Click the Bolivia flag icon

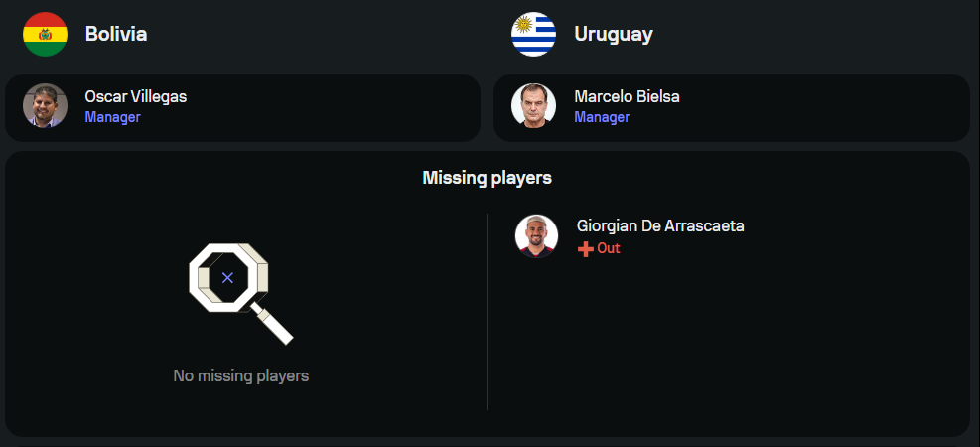pyautogui.click(x=45, y=34)
